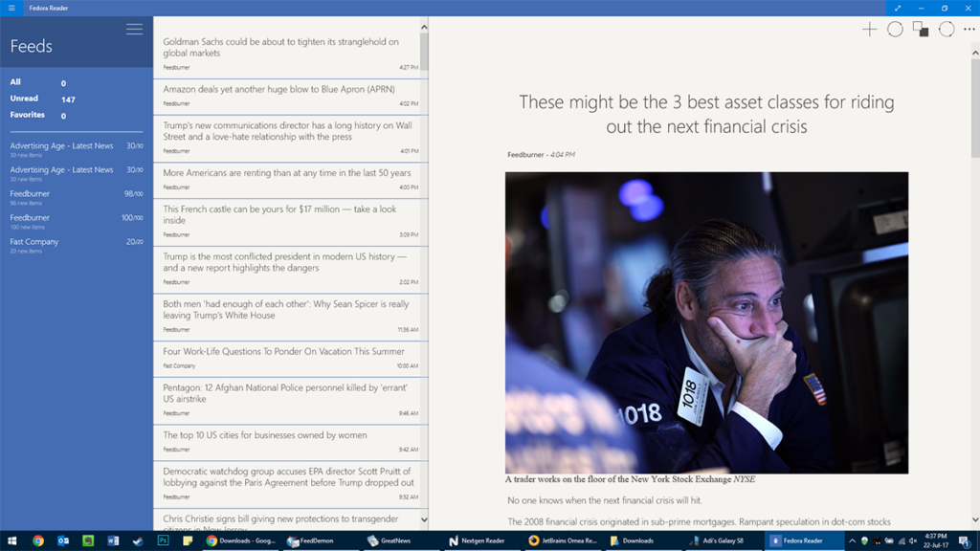980x551 pixels.
Task: Click the overlapping squares mark-as-read icon
Action: 920,29
